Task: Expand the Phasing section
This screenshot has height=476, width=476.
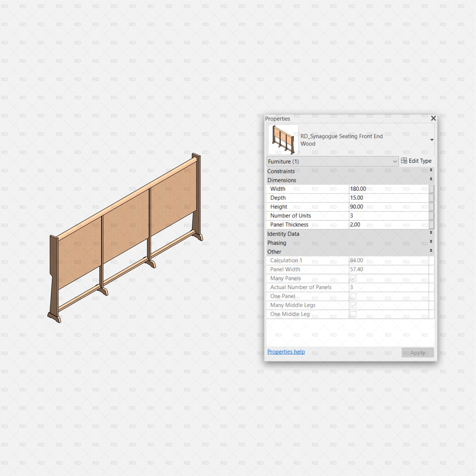Action: pos(431,242)
